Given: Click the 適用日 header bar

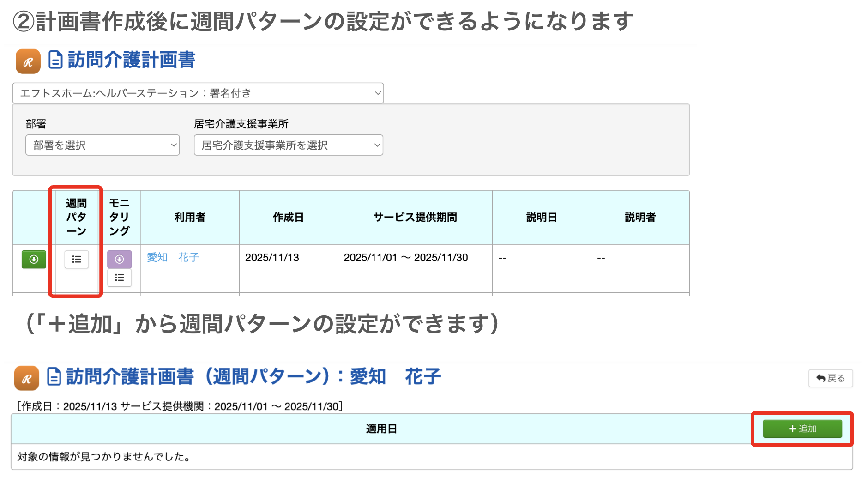Looking at the screenshot, I should click(381, 428).
